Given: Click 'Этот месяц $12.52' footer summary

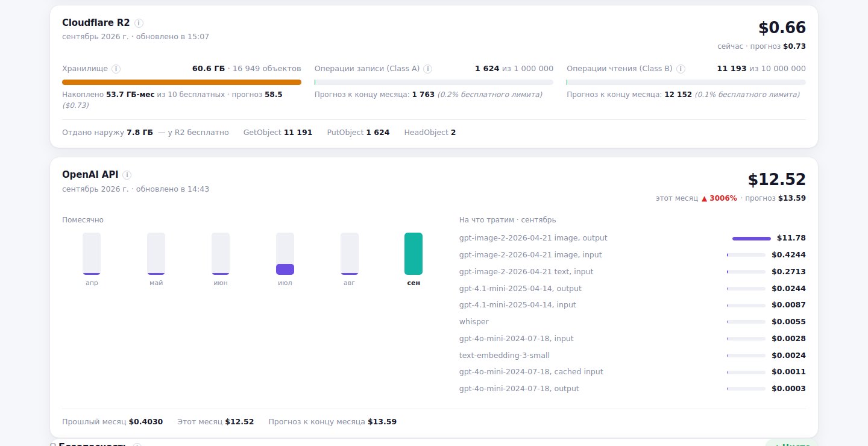Looking at the screenshot, I should (216, 422).
